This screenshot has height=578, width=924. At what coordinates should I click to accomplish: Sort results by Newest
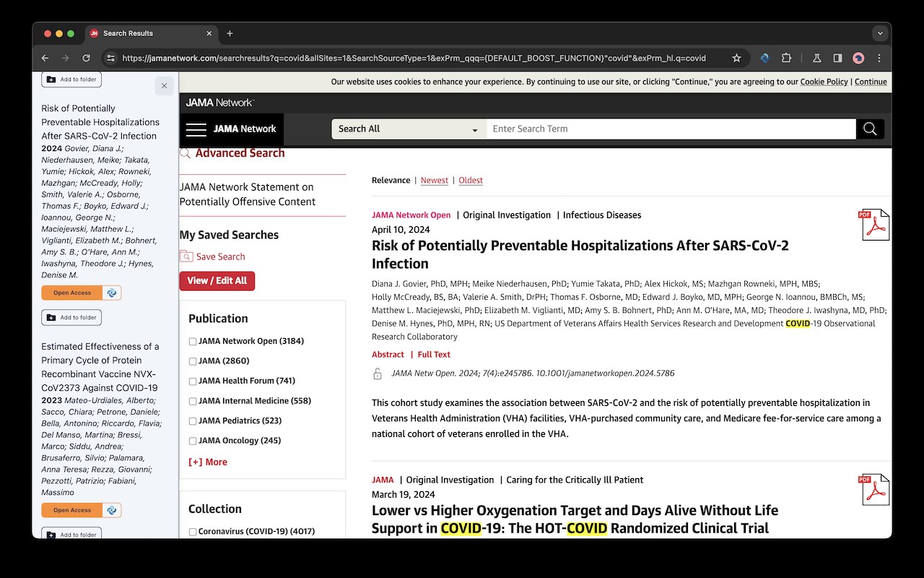coord(435,181)
